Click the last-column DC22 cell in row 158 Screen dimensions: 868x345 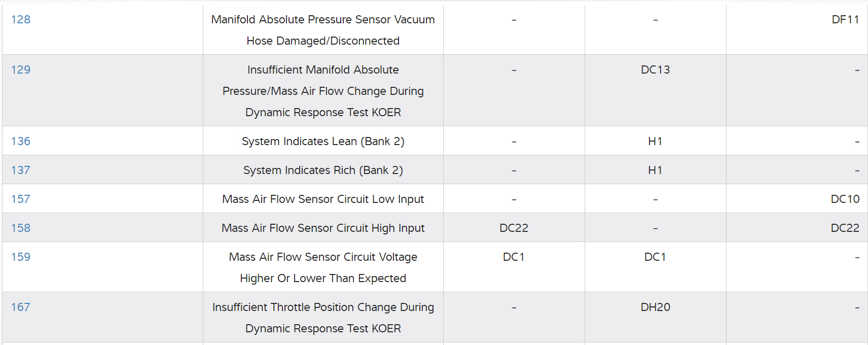(845, 228)
